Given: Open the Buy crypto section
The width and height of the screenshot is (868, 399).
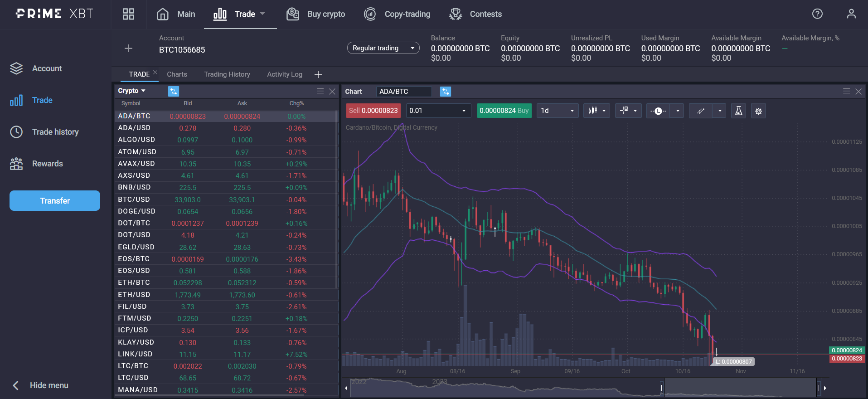Looking at the screenshot, I should (x=316, y=14).
